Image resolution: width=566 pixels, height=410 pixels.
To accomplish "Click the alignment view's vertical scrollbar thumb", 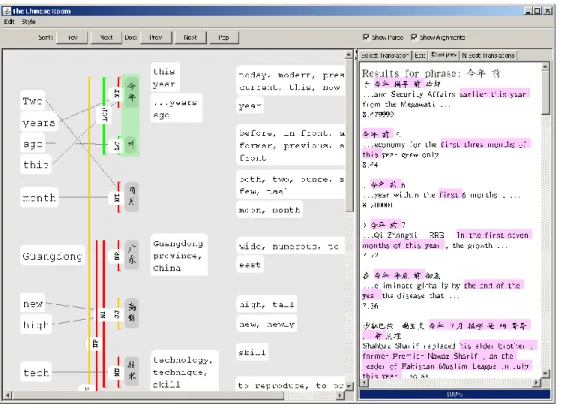I will (349, 135).
